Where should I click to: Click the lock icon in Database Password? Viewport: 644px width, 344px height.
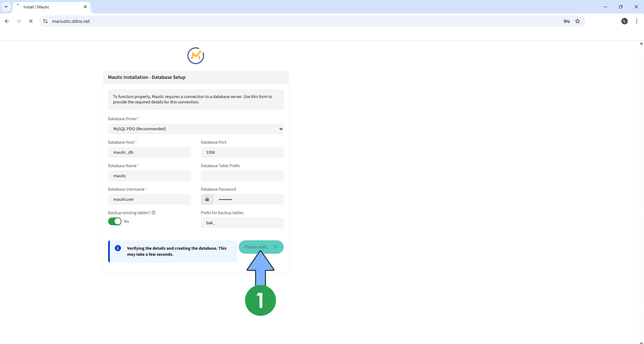point(207,199)
